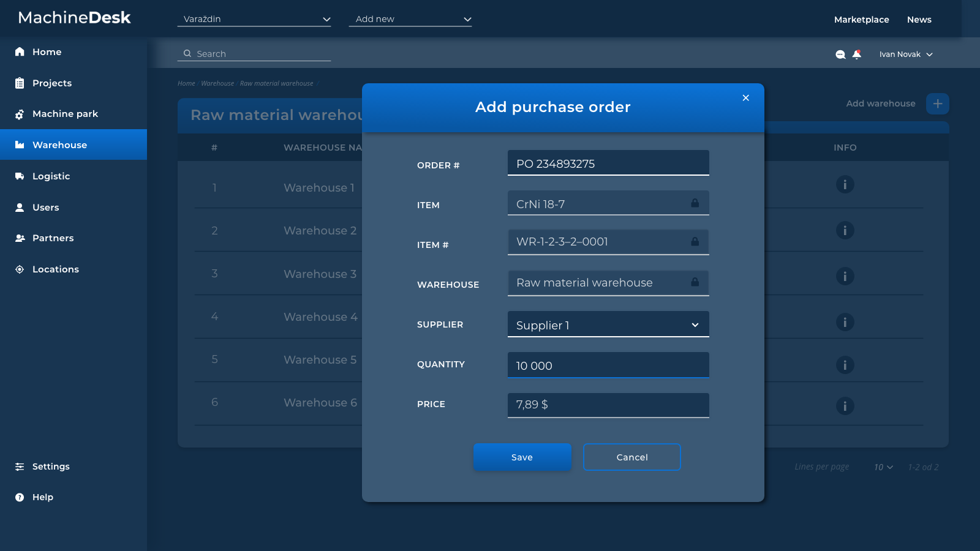This screenshot has height=551, width=980.
Task: Open Logistic in the sidebar
Action: [51, 176]
